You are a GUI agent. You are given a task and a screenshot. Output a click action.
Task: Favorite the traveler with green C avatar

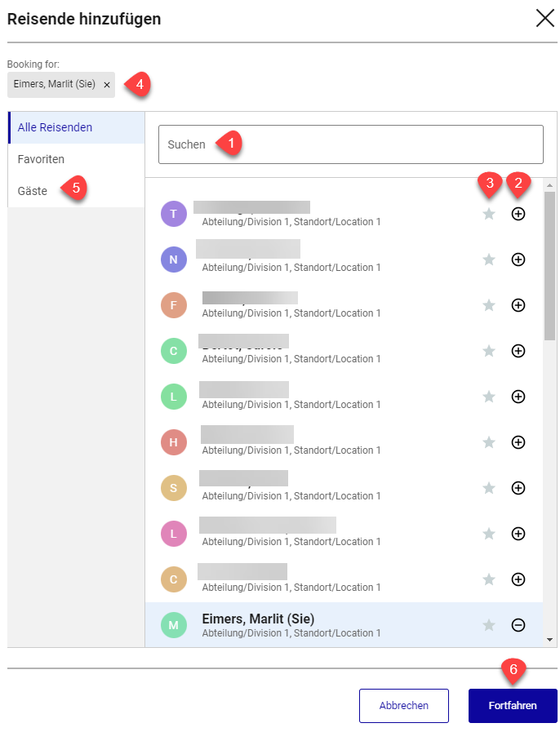point(488,351)
